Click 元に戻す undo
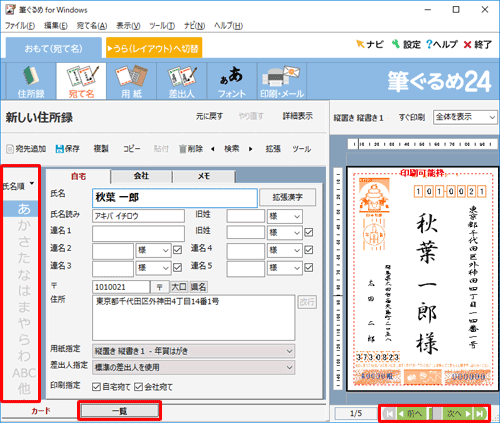The image size is (500, 423). 210,116
